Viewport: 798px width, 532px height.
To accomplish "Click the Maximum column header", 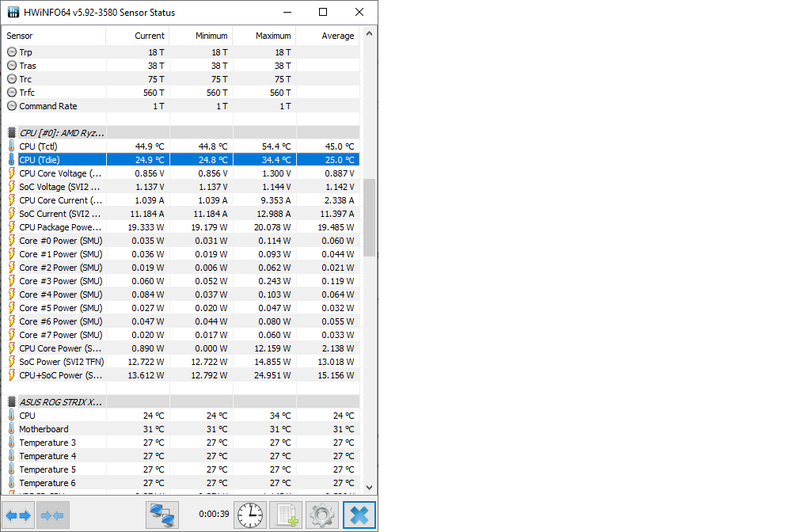I will point(264,36).
